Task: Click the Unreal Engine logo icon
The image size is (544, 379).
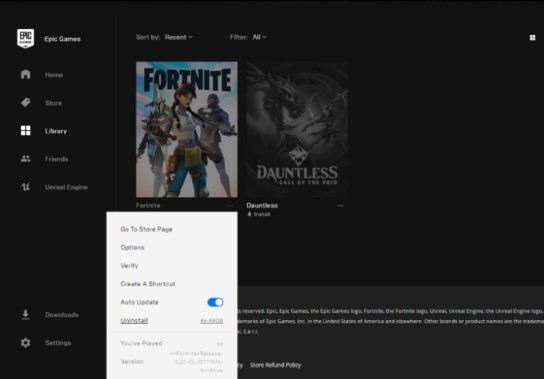Action: click(x=25, y=187)
